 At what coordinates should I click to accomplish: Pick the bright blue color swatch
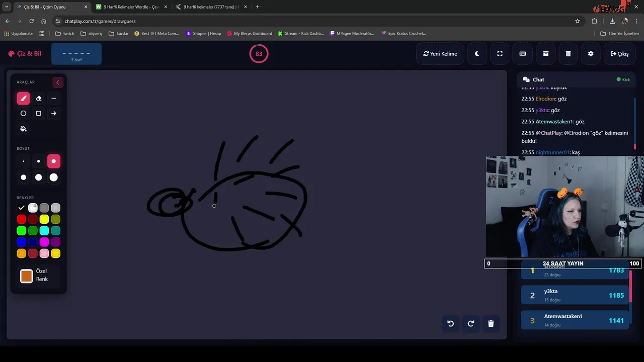coord(21,242)
